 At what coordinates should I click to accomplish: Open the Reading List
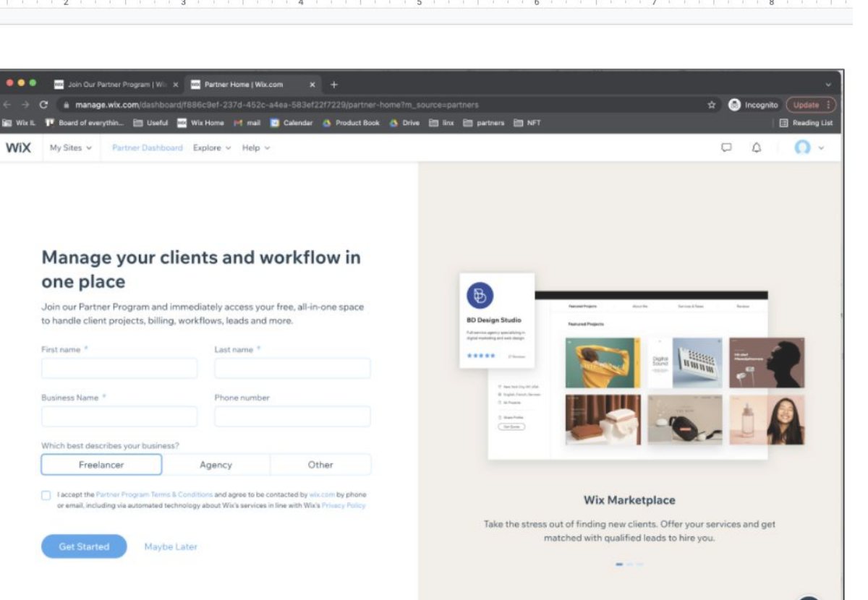[806, 123]
